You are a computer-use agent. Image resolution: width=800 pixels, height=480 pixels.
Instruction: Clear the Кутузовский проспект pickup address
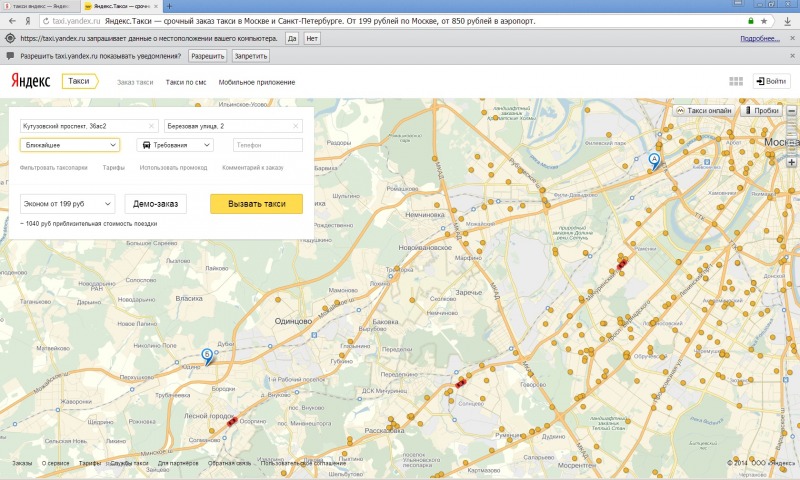coord(151,126)
